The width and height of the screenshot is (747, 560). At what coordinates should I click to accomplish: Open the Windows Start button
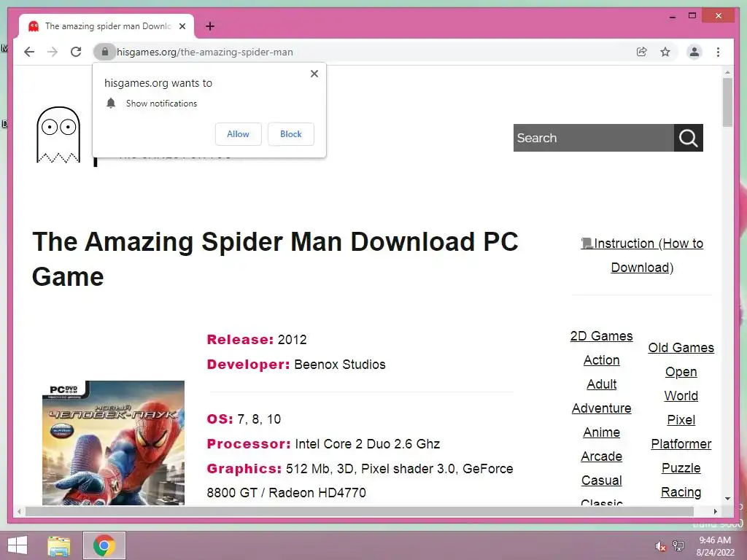[x=18, y=545]
